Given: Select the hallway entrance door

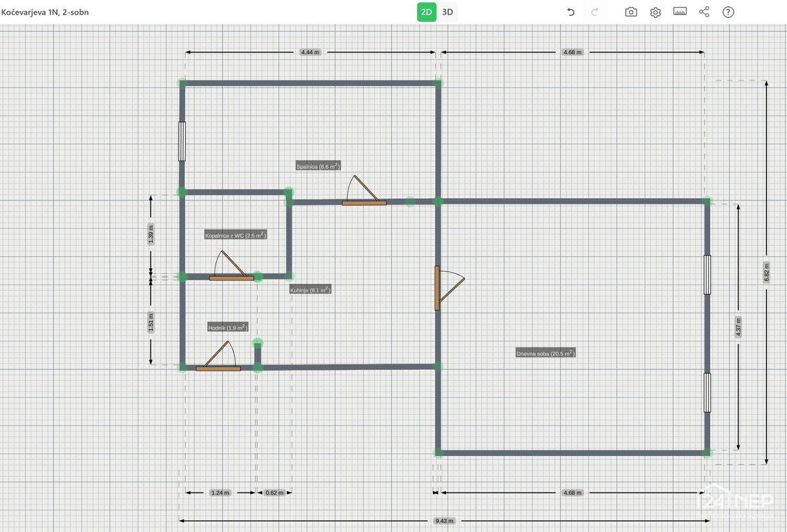Looking at the screenshot, I should point(218,368).
